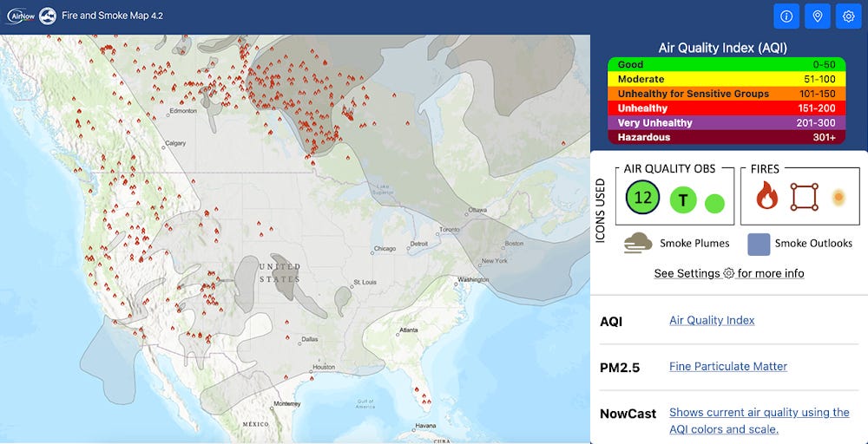Screen dimensions: 868x444
Task: Click Dallas on the map
Action: (309, 339)
